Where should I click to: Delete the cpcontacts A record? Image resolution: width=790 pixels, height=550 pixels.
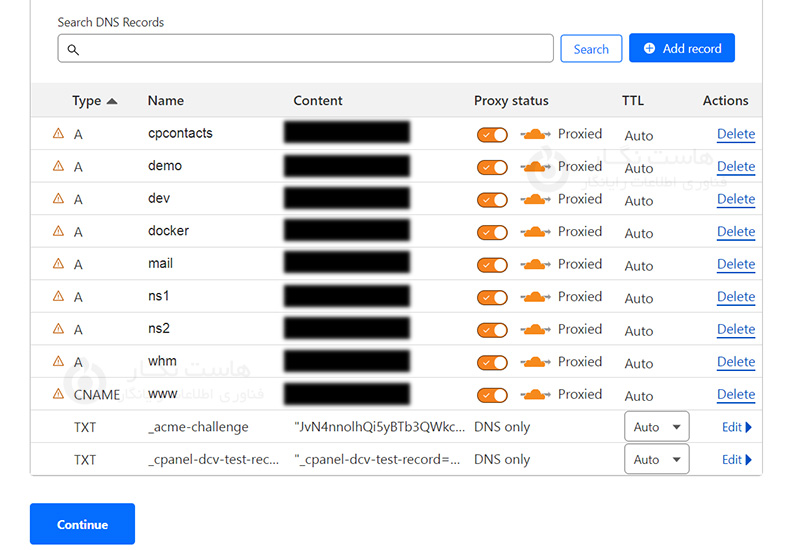(x=735, y=134)
